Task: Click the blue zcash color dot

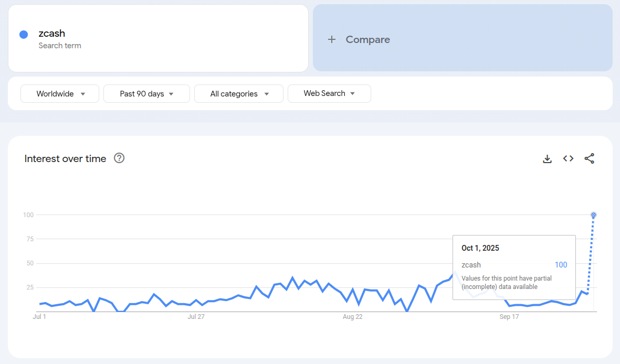Action: pos(24,35)
